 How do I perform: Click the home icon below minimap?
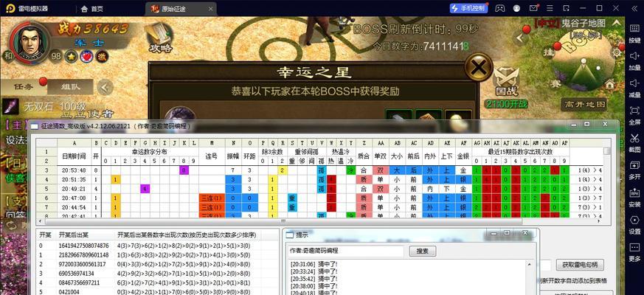610,84
